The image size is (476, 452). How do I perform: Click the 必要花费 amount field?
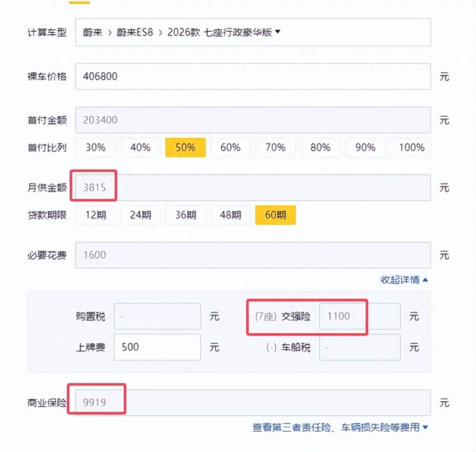[253, 255]
